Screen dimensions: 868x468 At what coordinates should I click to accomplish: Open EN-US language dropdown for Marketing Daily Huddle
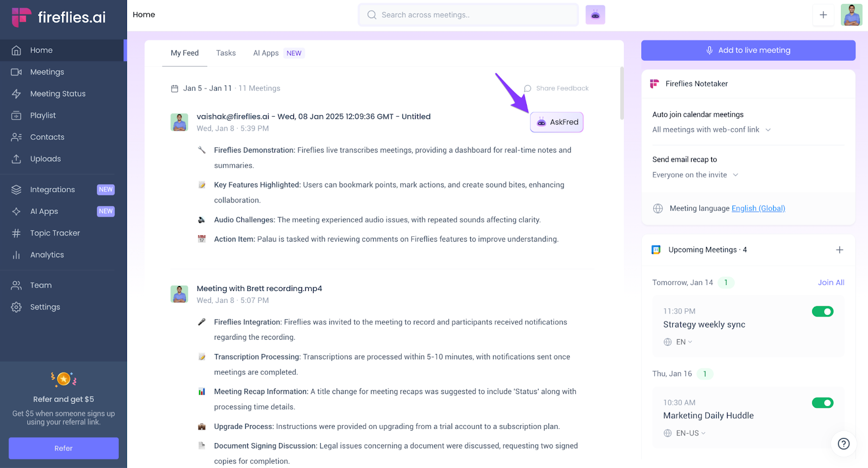pos(685,433)
